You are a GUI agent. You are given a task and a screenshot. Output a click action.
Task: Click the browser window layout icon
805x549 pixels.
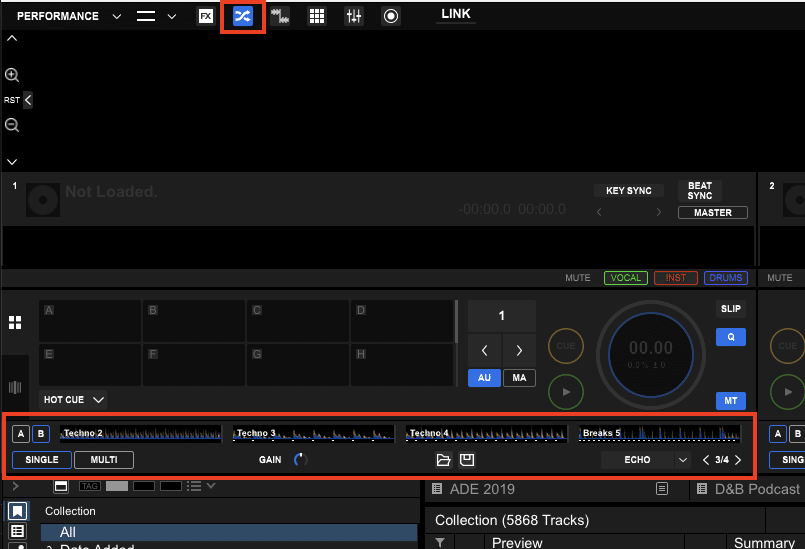click(61, 486)
